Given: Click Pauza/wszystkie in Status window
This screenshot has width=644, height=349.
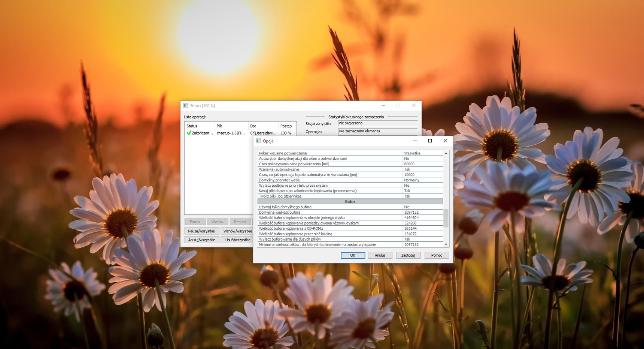Looking at the screenshot, I should (201, 231).
